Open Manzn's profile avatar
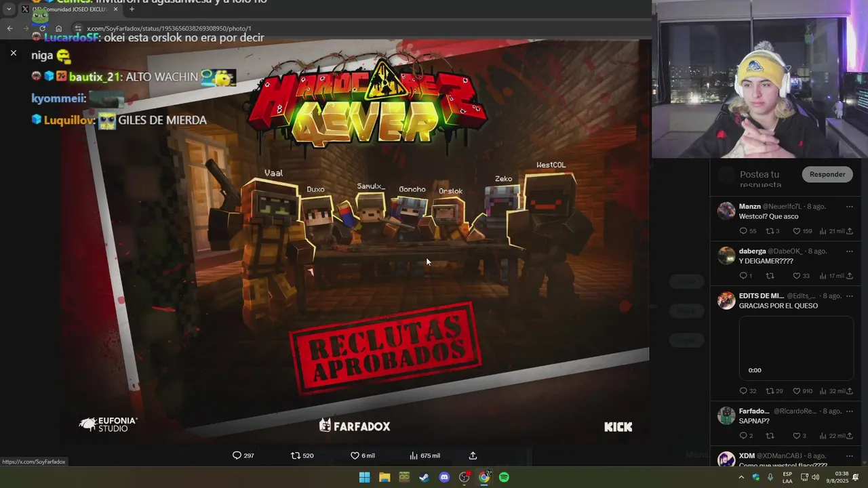The image size is (868, 488). tap(726, 211)
